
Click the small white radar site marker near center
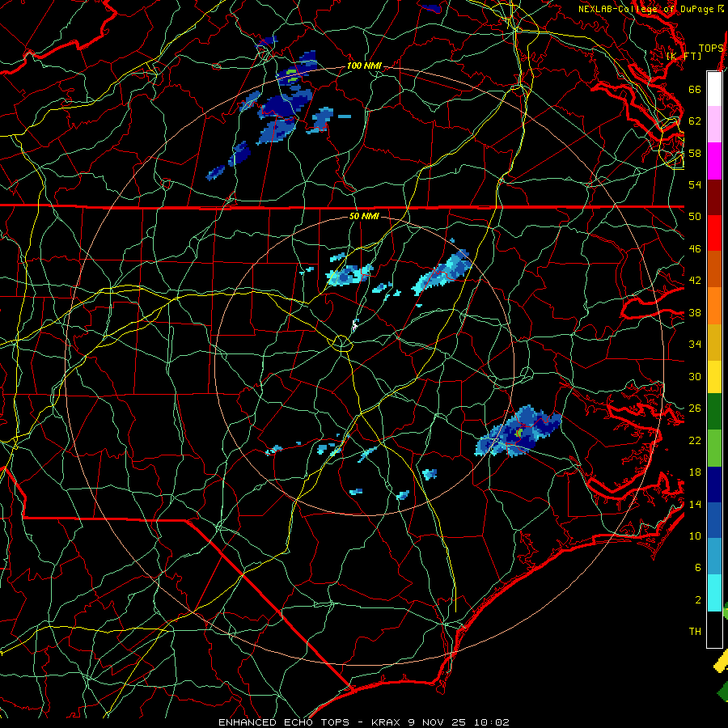355,324
